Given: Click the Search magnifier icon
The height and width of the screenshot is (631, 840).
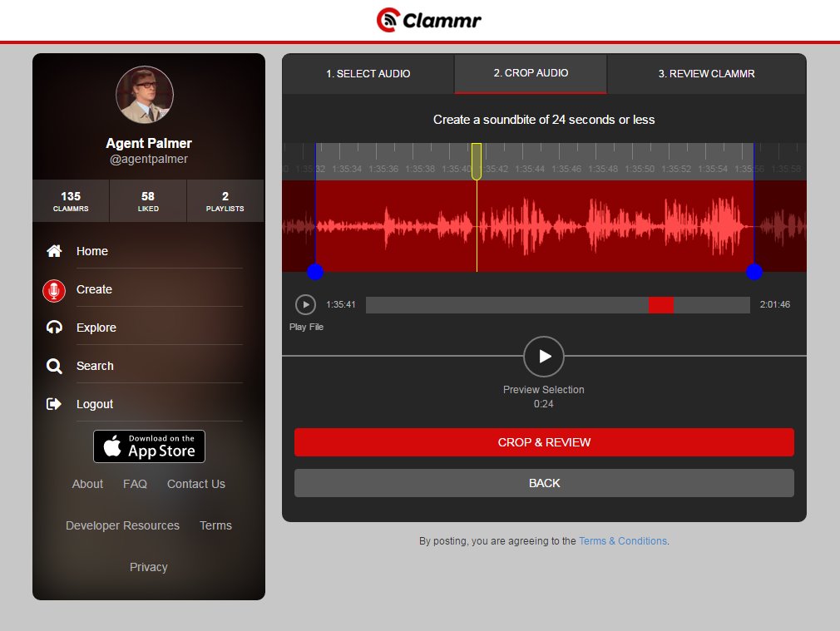Looking at the screenshot, I should pyautogui.click(x=54, y=366).
